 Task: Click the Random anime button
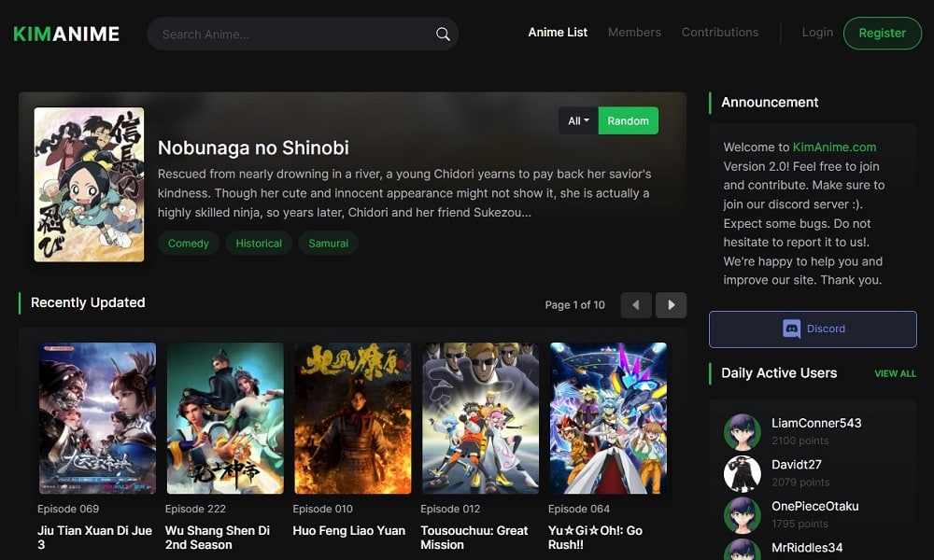pyautogui.click(x=628, y=120)
